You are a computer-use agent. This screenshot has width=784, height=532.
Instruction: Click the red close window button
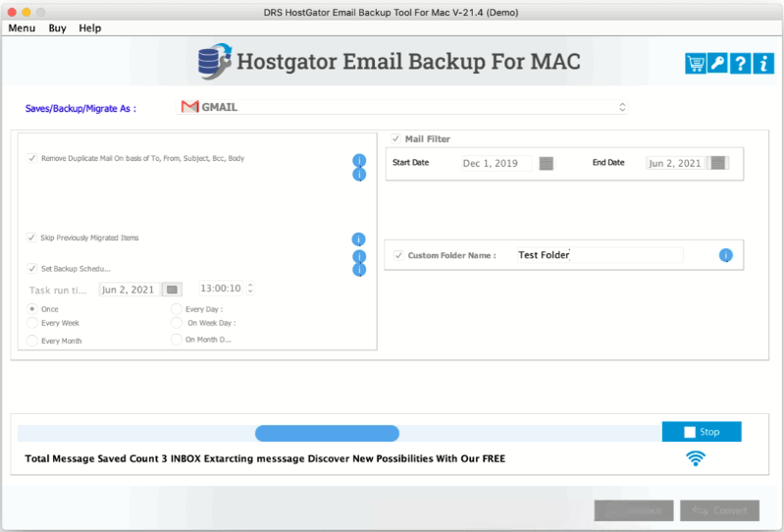tap(12, 12)
